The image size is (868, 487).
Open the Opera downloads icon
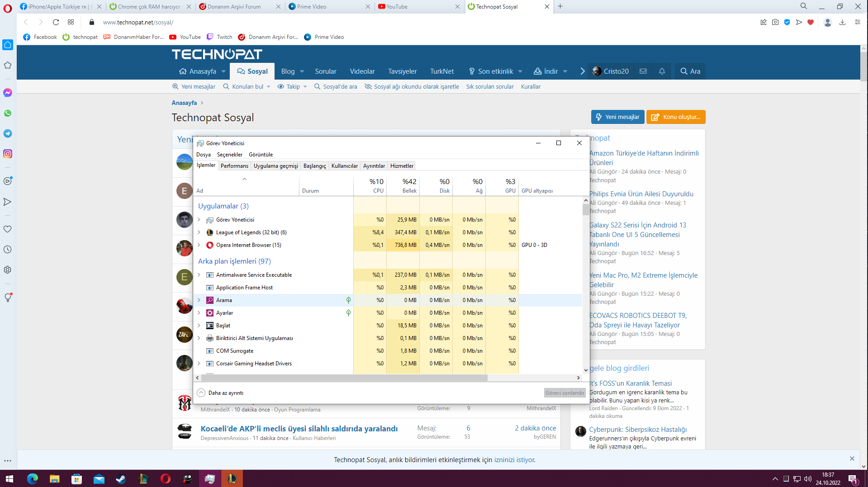[842, 22]
